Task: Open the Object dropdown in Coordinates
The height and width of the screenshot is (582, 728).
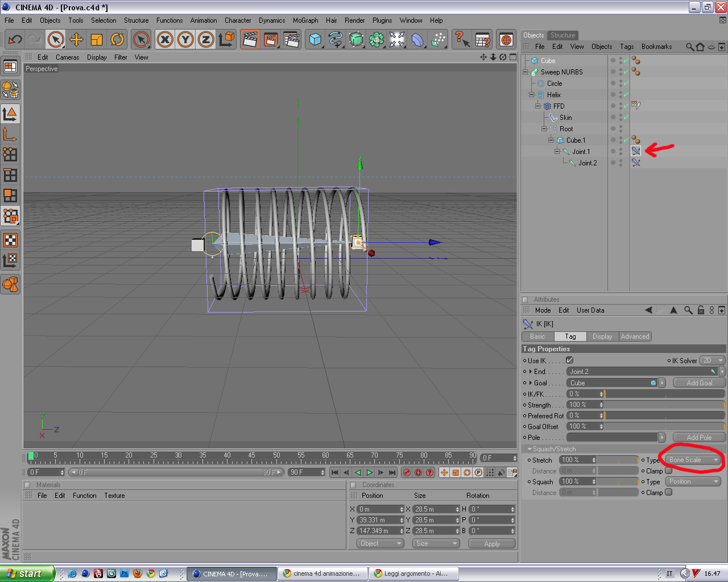Action: [380, 543]
